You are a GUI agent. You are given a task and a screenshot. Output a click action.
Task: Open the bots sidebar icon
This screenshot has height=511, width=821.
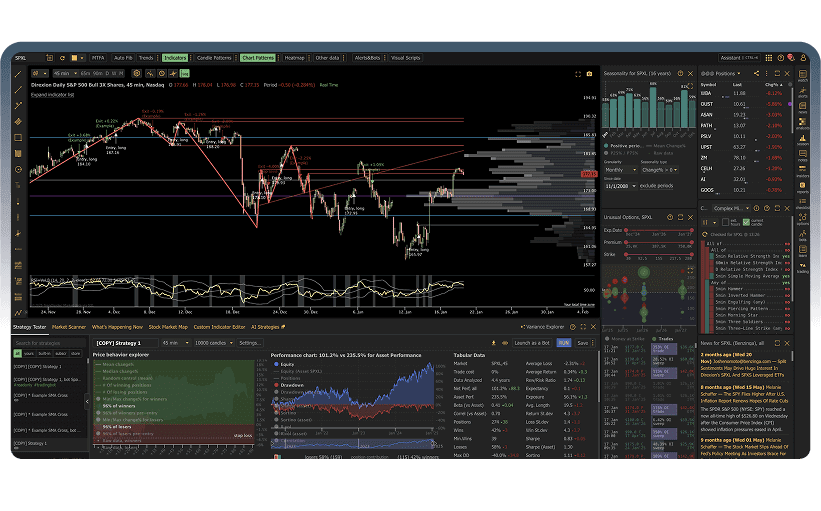tap(803, 235)
